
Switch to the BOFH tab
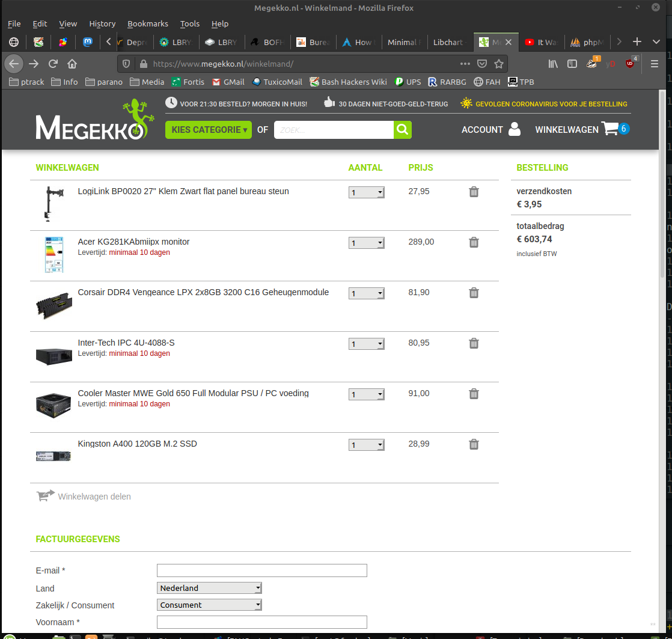267,42
